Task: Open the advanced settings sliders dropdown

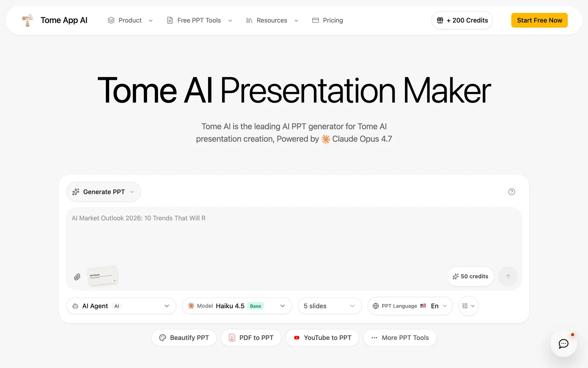Action: [469, 306]
